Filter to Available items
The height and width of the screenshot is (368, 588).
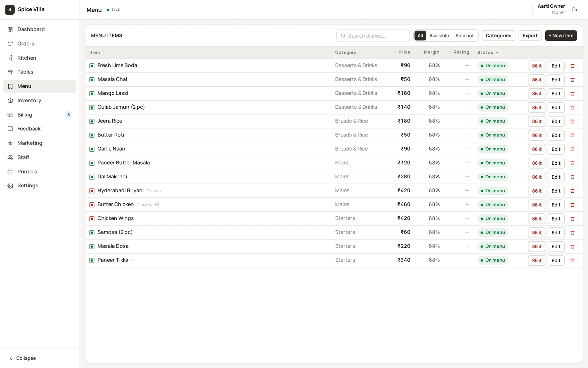click(x=439, y=35)
